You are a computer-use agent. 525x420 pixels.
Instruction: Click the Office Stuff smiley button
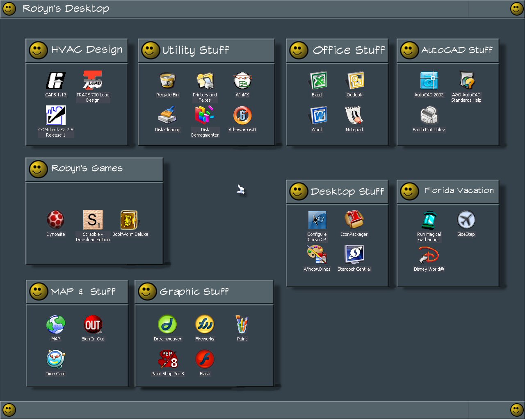coord(299,50)
